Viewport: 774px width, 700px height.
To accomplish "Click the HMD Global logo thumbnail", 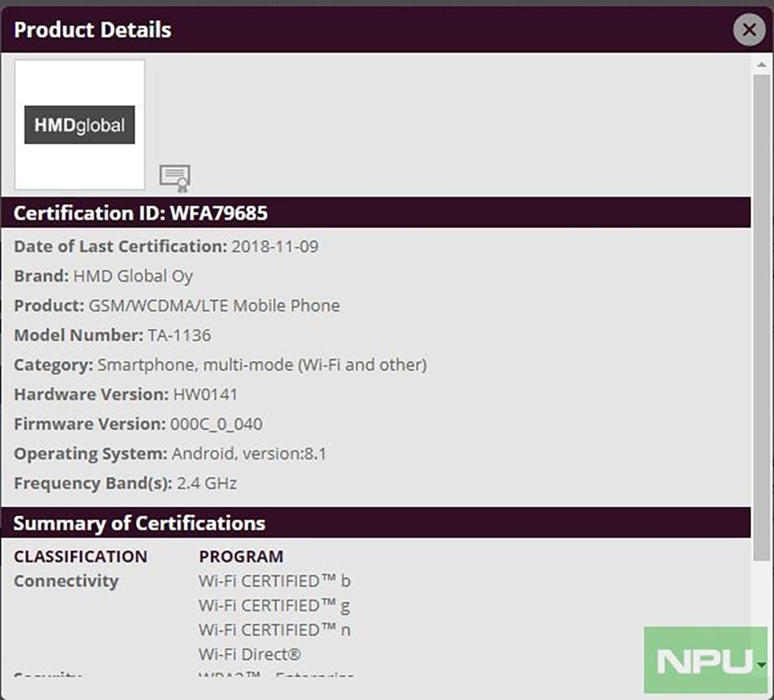I will 80,124.
